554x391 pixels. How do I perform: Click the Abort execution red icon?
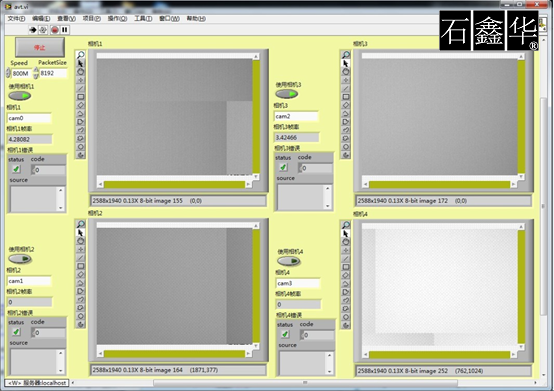[54, 30]
